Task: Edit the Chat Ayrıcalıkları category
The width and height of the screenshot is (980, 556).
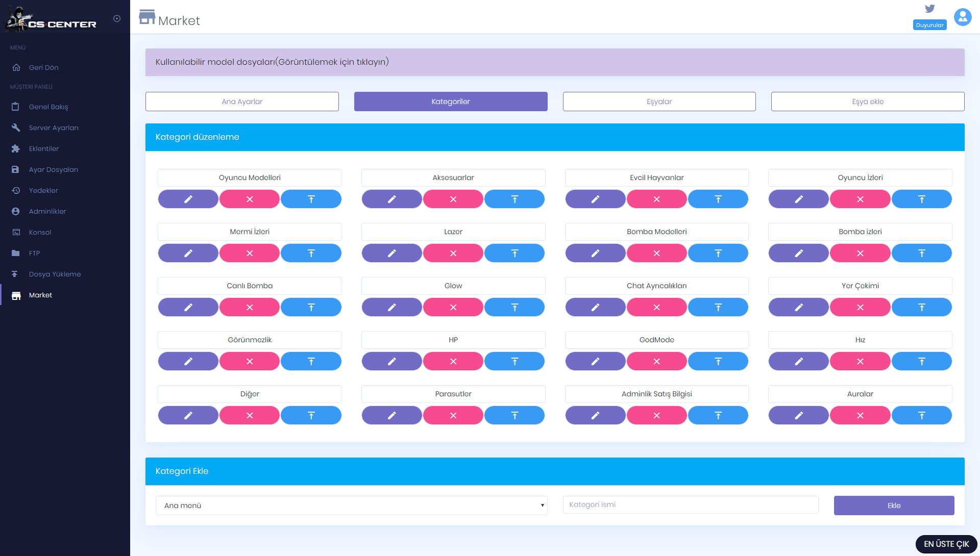Action: pos(595,307)
